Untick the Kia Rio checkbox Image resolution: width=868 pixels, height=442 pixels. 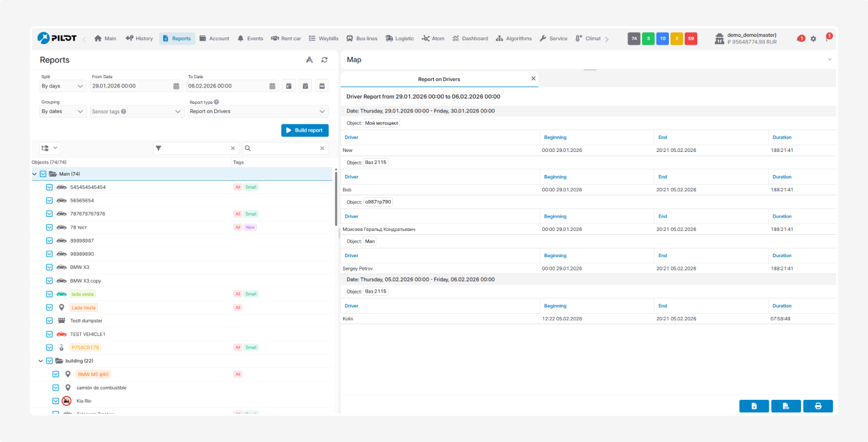pos(56,401)
